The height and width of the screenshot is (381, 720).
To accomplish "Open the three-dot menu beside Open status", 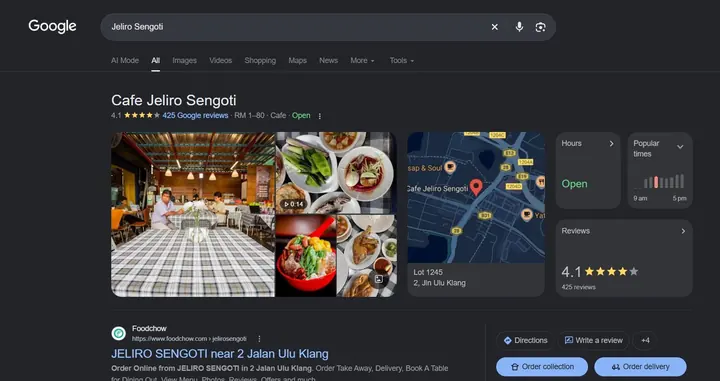I will [320, 116].
